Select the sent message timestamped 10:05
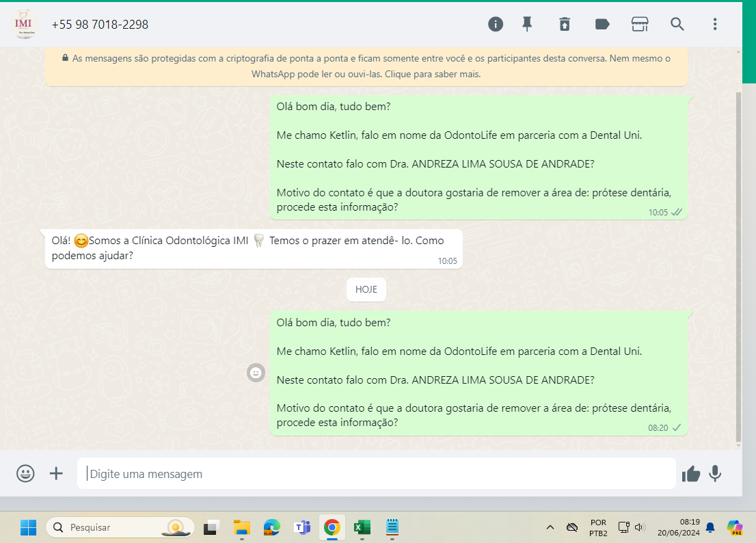Screen dimensions: 756x543 [x=478, y=157]
